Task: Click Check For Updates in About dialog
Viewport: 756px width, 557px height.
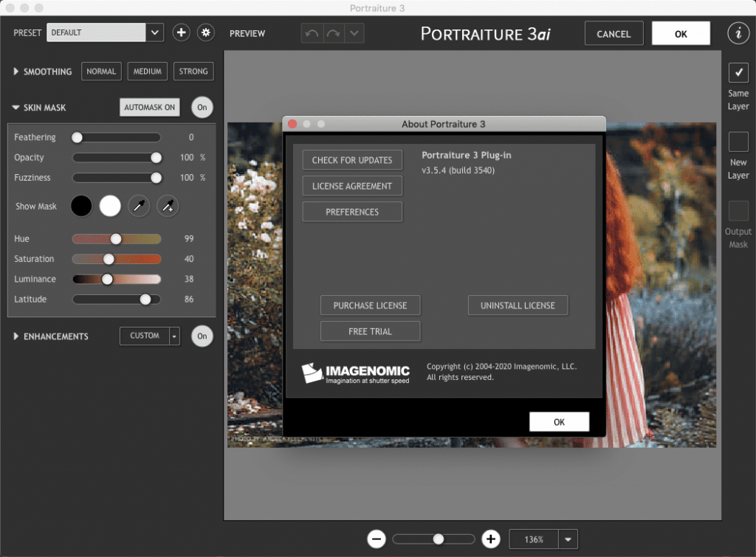Action: (352, 160)
